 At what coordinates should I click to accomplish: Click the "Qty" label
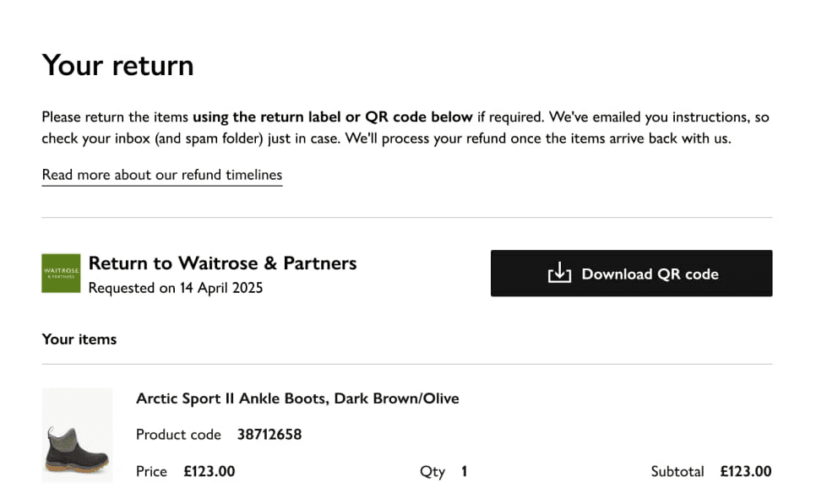click(x=432, y=471)
